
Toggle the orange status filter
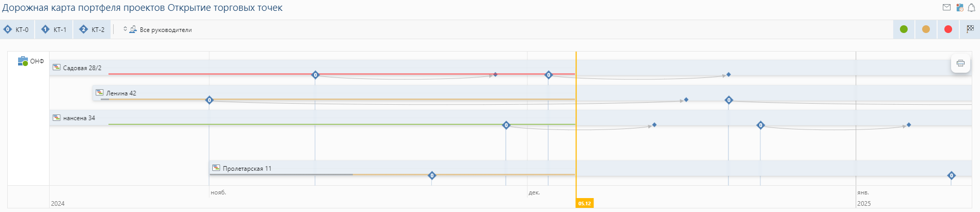point(926,29)
